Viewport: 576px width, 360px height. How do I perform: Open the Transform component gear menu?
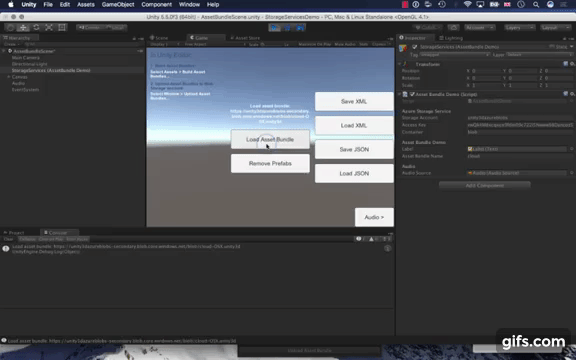[x=572, y=64]
